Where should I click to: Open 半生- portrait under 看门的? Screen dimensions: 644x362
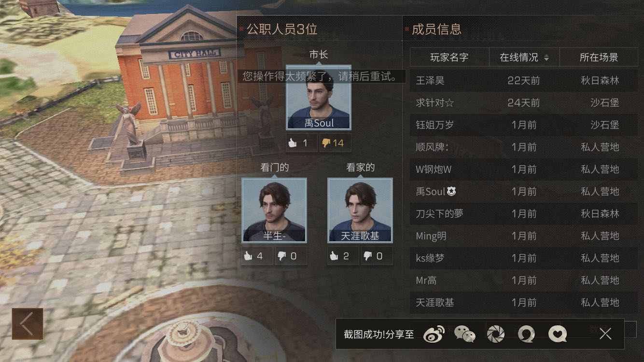pos(274,210)
